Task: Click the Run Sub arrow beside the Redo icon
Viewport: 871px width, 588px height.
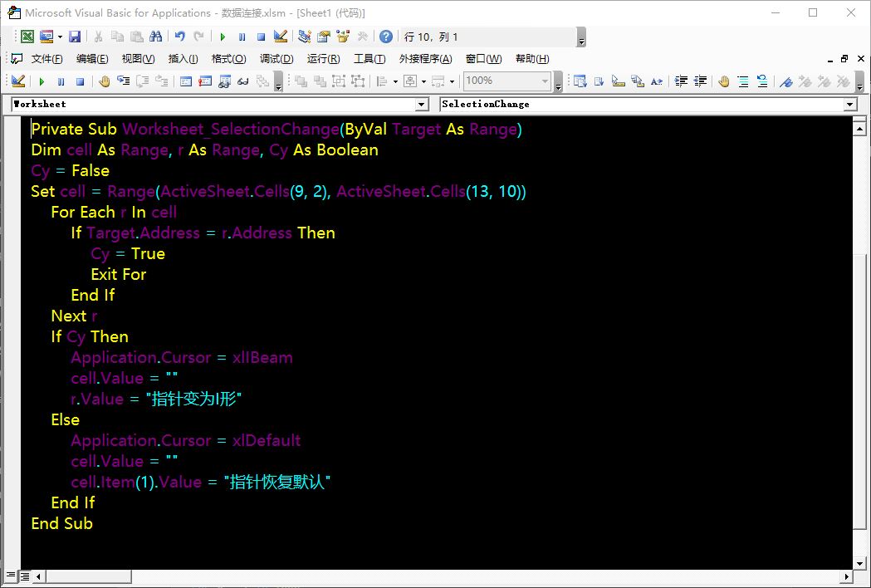Action: point(223,37)
